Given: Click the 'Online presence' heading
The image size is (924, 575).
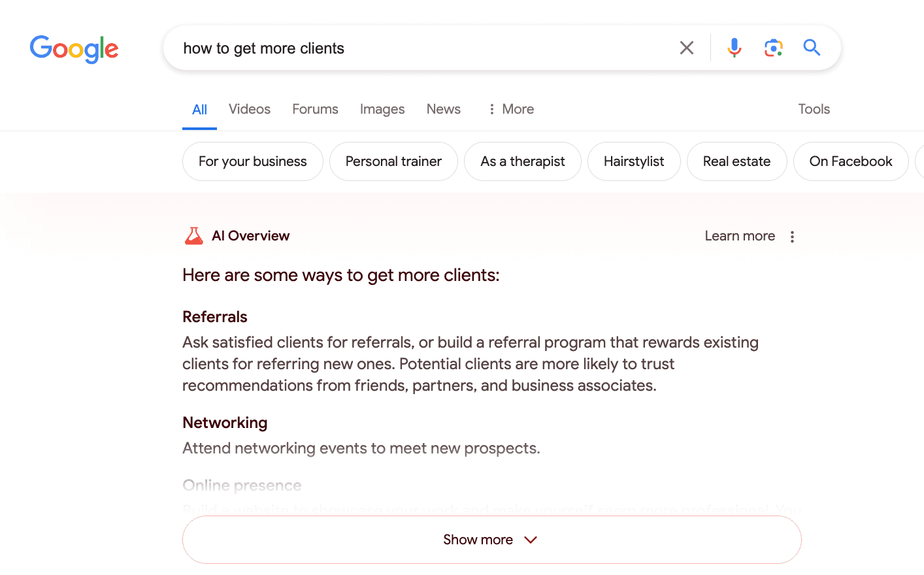Looking at the screenshot, I should coord(242,485).
